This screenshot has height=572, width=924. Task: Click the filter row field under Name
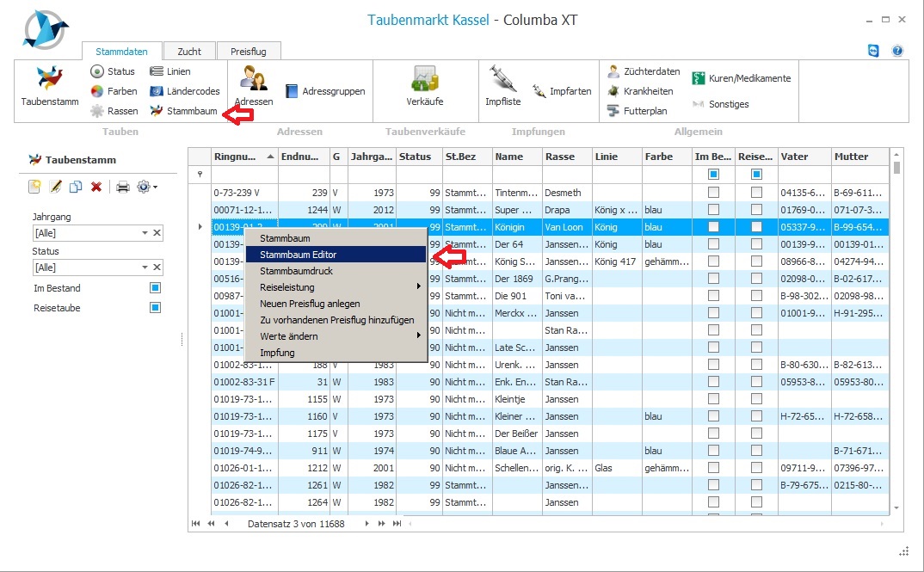516,174
